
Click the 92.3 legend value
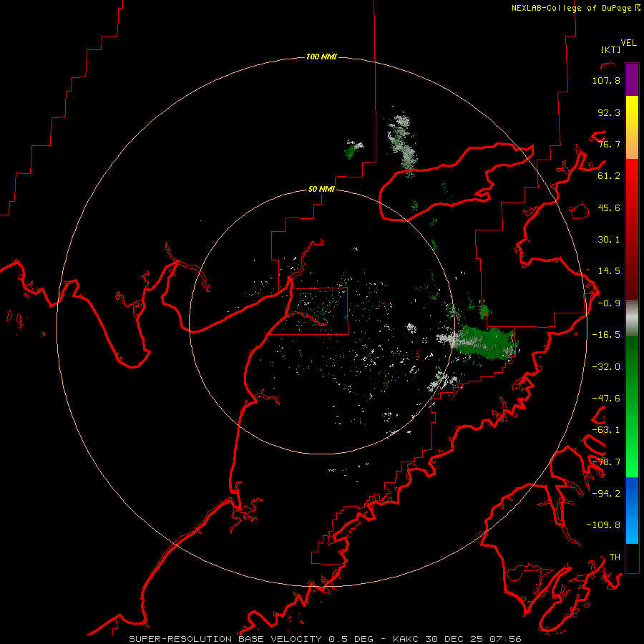[x=609, y=112]
